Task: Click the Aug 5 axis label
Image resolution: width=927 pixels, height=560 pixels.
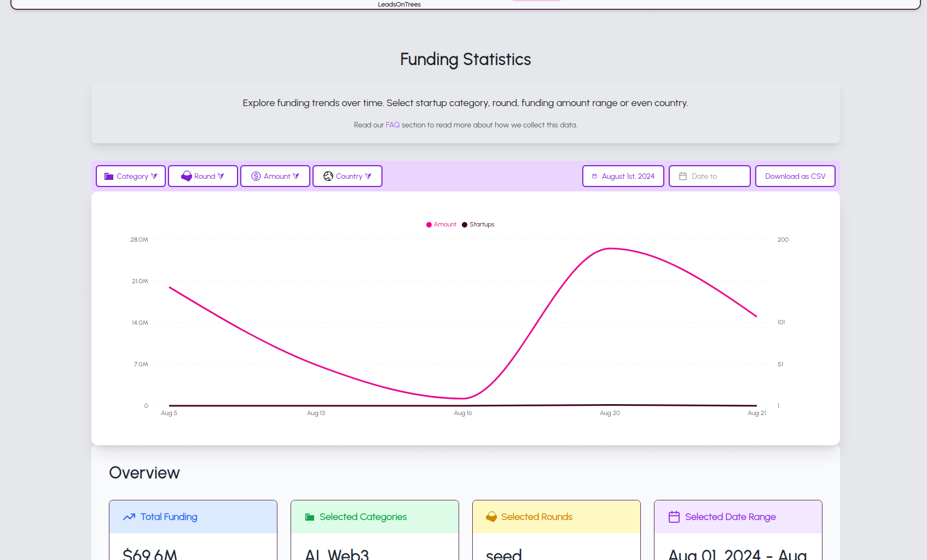Action: click(169, 413)
